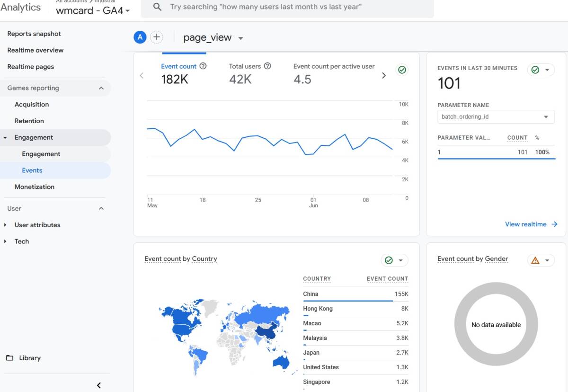Select the China row
Viewport: 568px width, 392px height.
click(x=355, y=294)
